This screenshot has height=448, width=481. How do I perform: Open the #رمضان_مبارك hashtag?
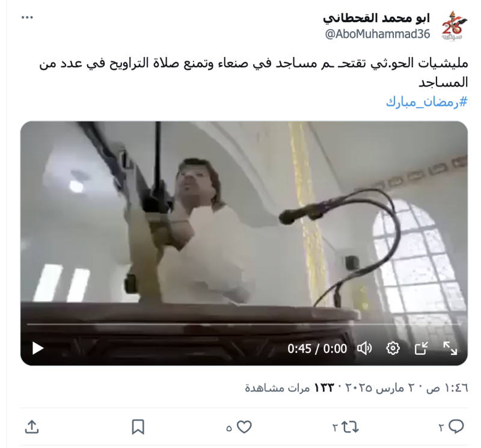427,102
